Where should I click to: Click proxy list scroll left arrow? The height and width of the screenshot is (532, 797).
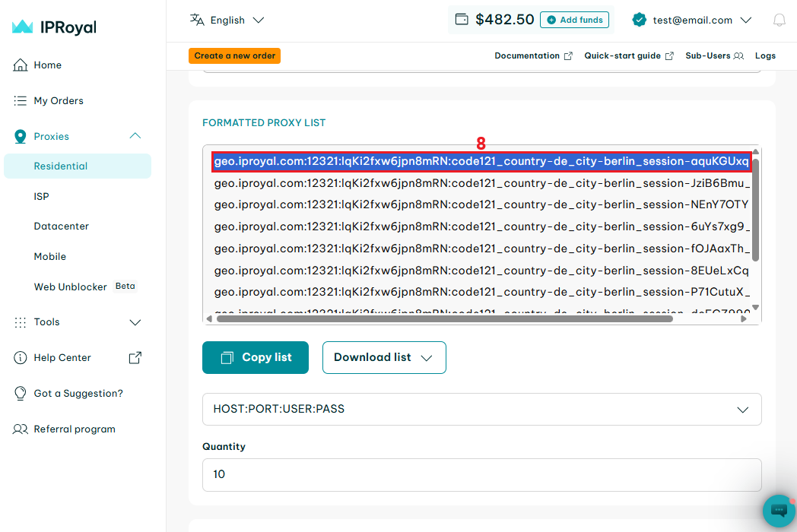[x=209, y=319]
